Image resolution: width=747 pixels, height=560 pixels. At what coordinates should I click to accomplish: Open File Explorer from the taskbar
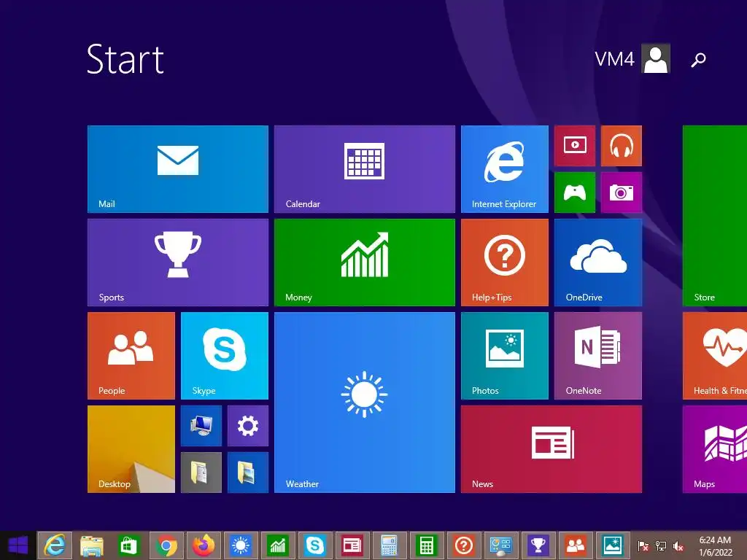[x=92, y=545]
